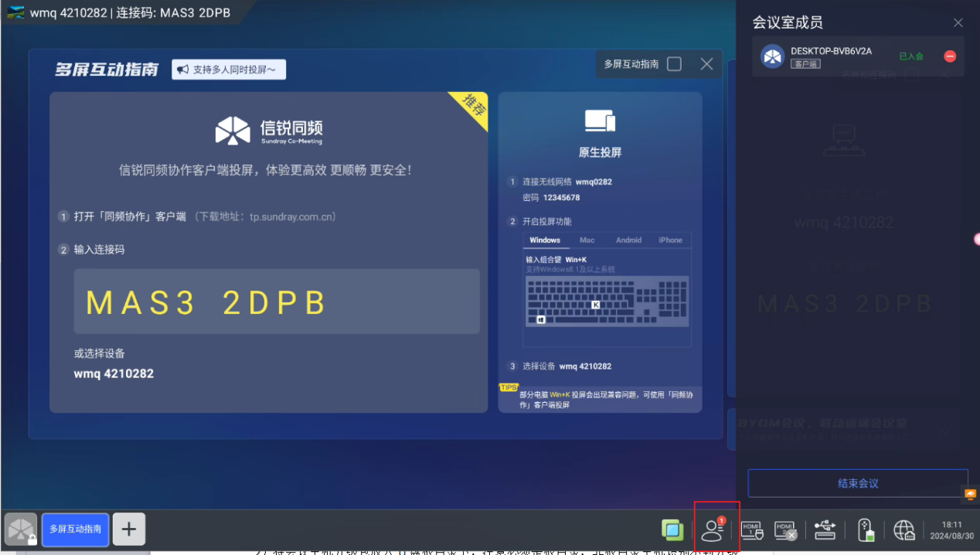Open the USB device icon

pos(825,529)
